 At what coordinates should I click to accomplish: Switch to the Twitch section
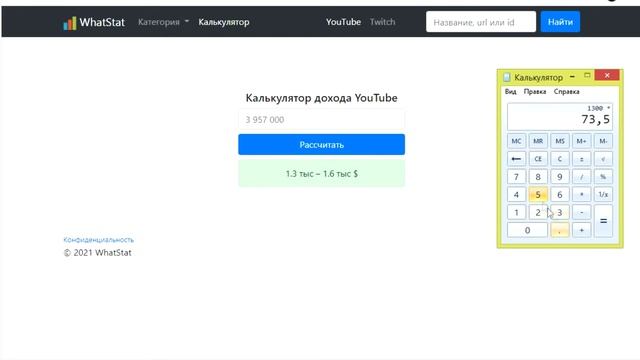pyautogui.click(x=382, y=22)
